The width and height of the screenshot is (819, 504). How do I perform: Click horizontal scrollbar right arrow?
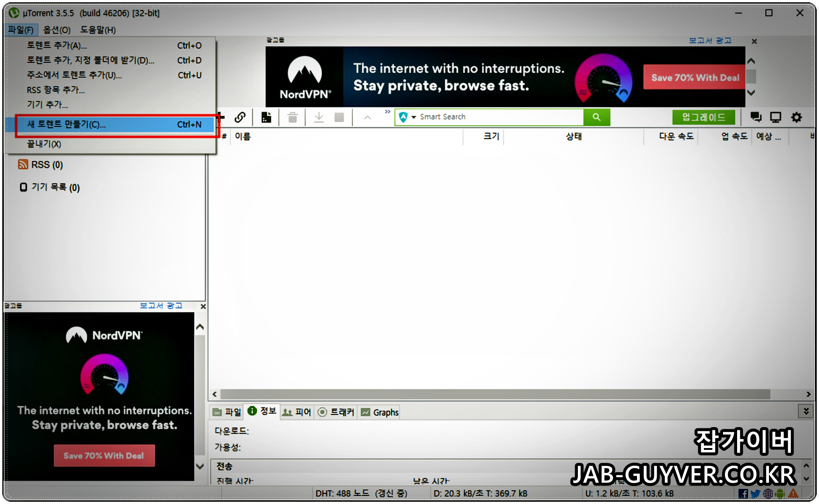[808, 394]
